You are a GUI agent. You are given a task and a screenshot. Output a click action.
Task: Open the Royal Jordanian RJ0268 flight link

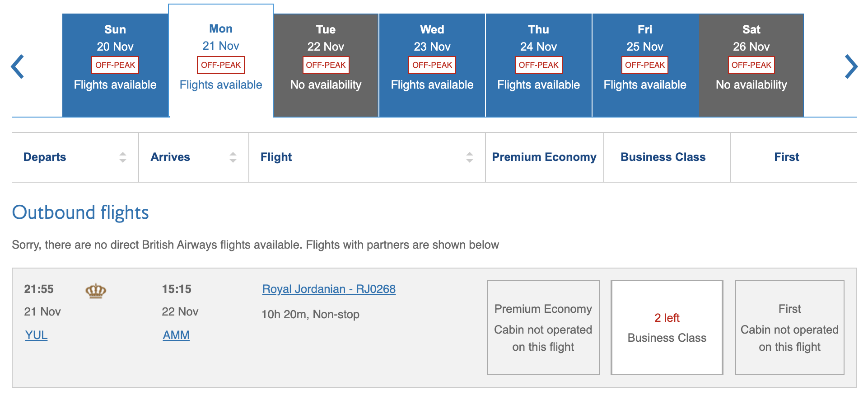coord(329,289)
